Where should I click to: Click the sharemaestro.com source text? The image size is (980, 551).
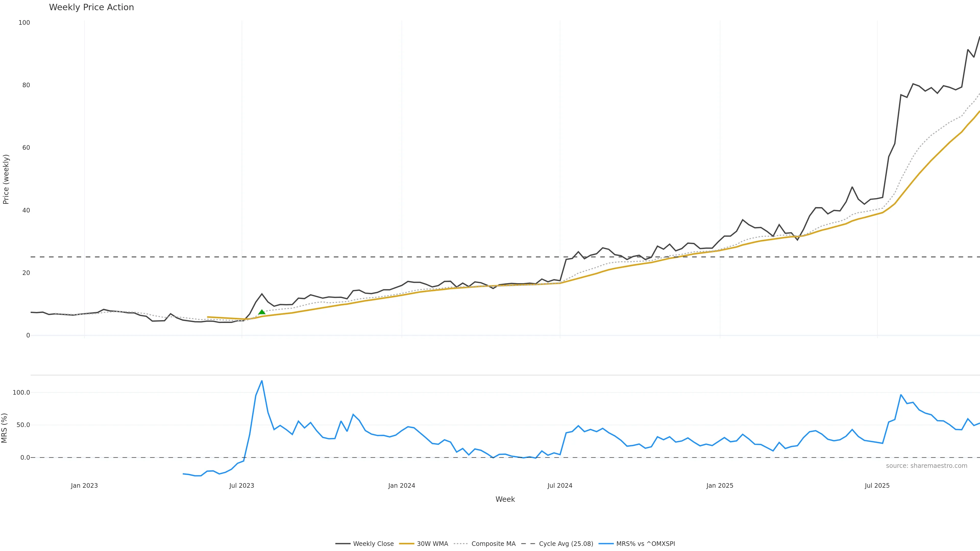click(926, 466)
